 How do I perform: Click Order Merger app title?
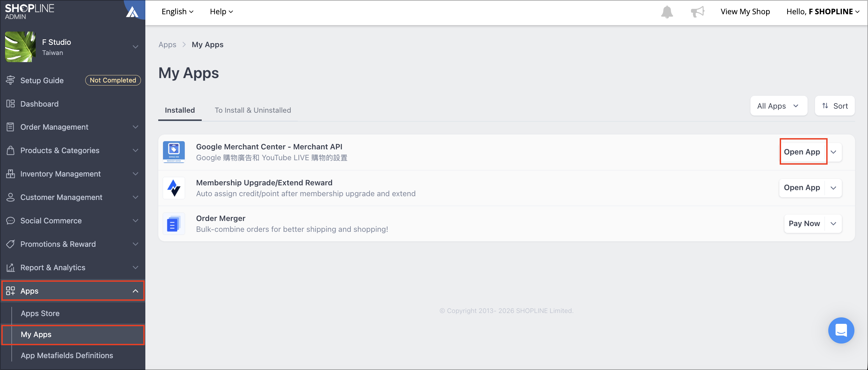(x=221, y=218)
